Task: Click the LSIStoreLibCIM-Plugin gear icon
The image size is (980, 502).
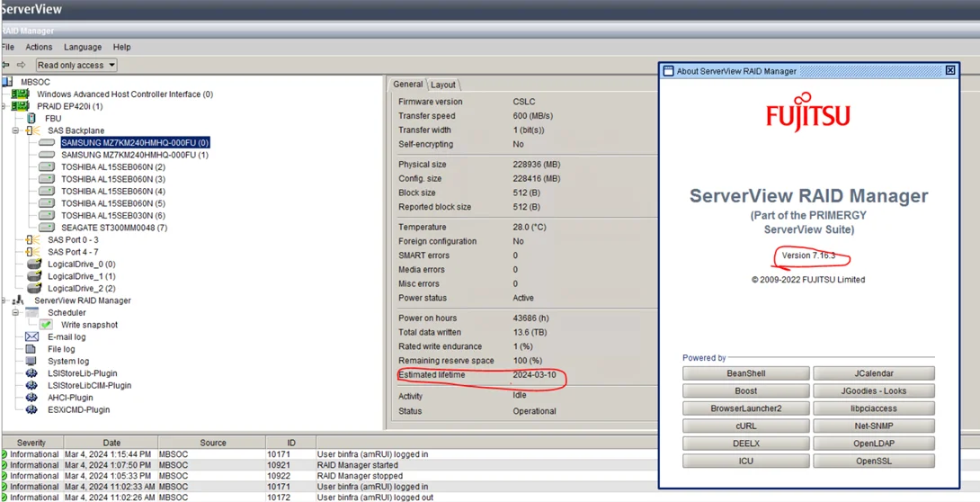Action: click(31, 386)
